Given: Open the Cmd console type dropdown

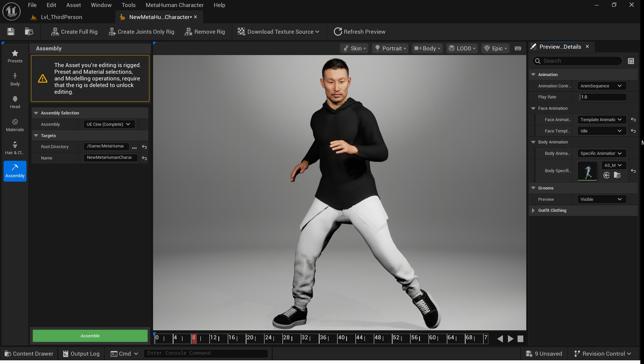Looking at the screenshot, I should click(125, 354).
